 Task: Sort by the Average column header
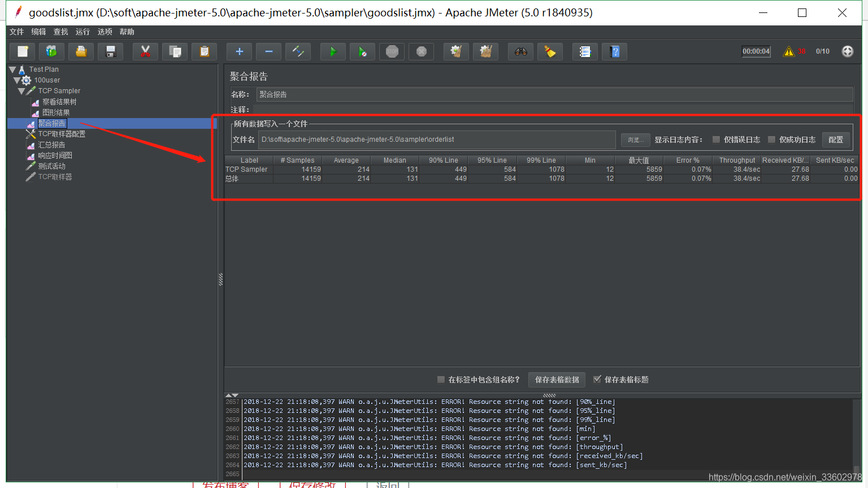pyautogui.click(x=346, y=160)
